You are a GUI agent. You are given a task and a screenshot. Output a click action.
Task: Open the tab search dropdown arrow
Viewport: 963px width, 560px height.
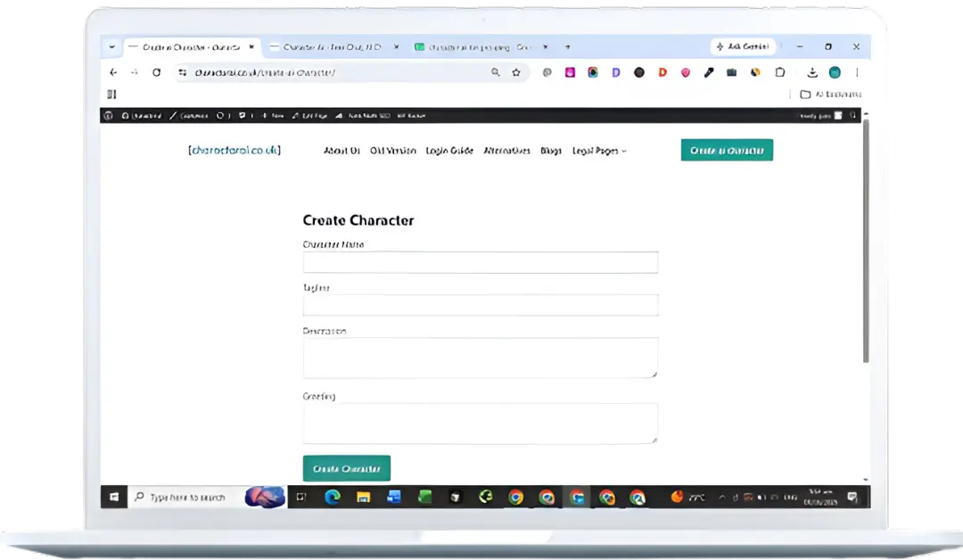pyautogui.click(x=111, y=46)
